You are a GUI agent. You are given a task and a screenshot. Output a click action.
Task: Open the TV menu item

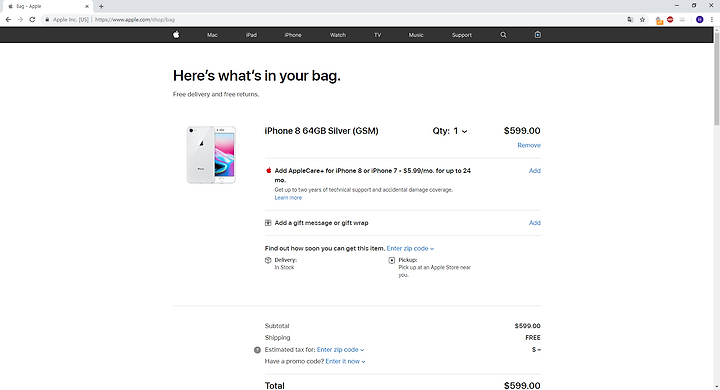pos(377,35)
